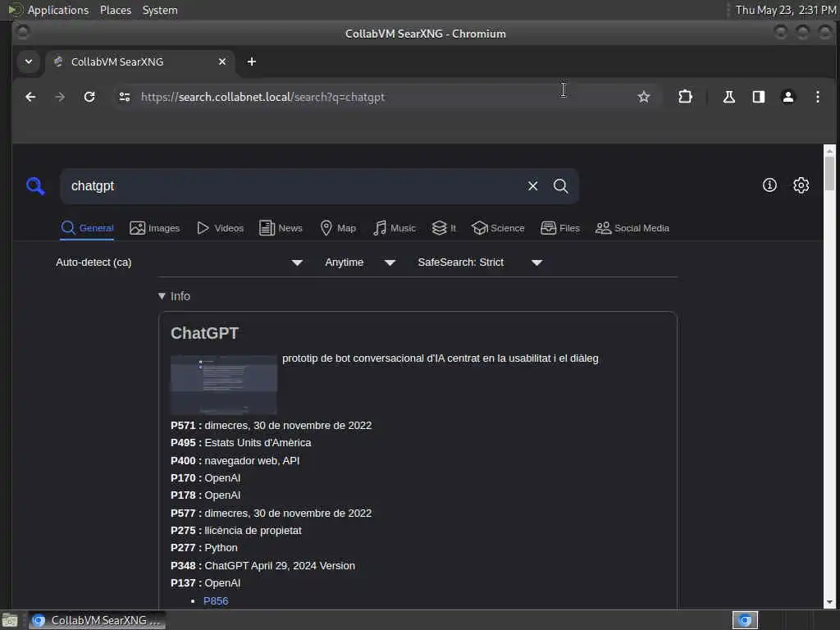840x630 pixels.
Task: Switch to the Images category
Action: click(155, 228)
